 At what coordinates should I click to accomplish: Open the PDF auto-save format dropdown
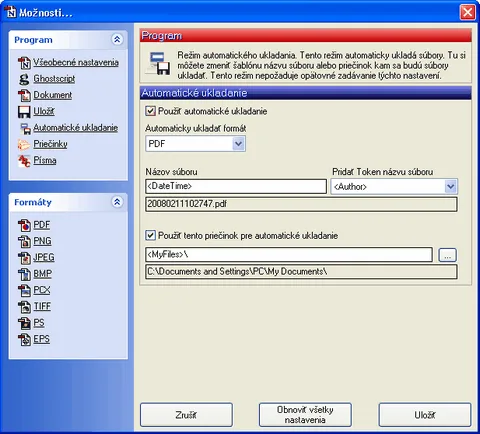click(x=238, y=144)
